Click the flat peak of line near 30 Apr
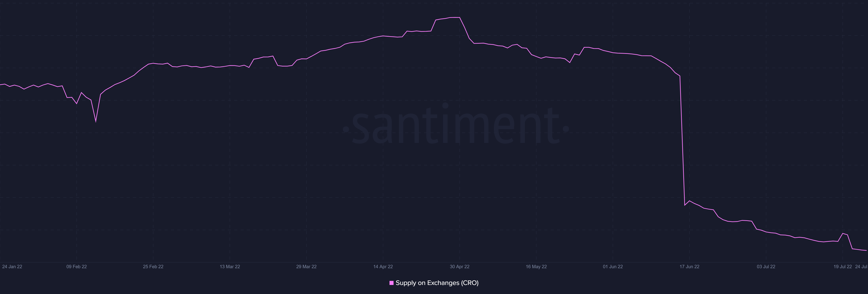Viewport: 868px width, 294px height. point(455,17)
